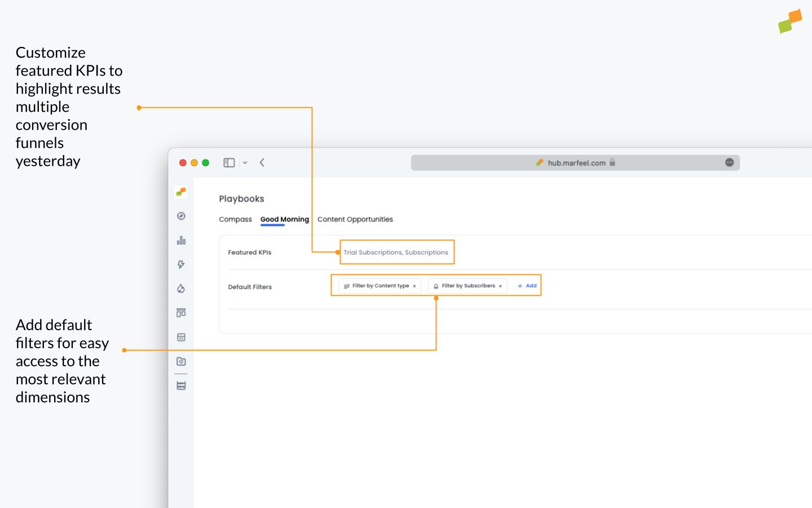Viewport: 812px width, 508px height.
Task: Open the chevron dropdown next to sidebar toggle
Action: click(x=245, y=163)
